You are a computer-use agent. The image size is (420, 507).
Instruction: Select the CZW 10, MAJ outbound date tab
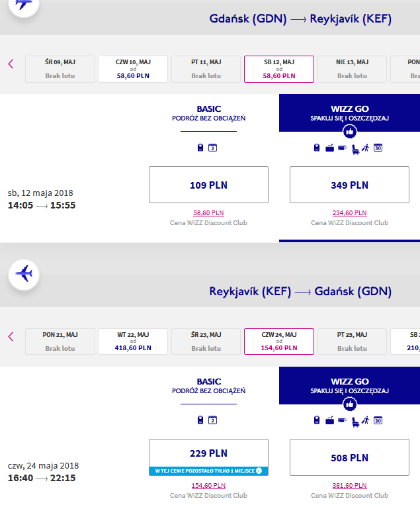pos(133,69)
